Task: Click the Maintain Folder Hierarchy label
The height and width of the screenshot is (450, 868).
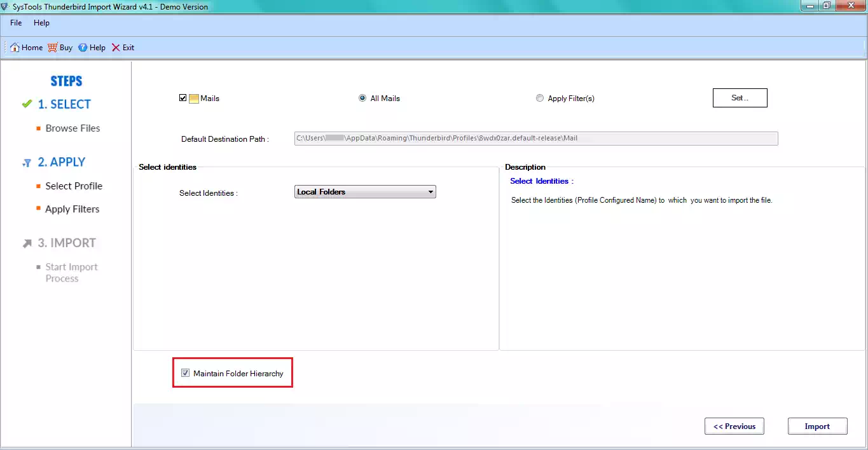Action: 238,374
